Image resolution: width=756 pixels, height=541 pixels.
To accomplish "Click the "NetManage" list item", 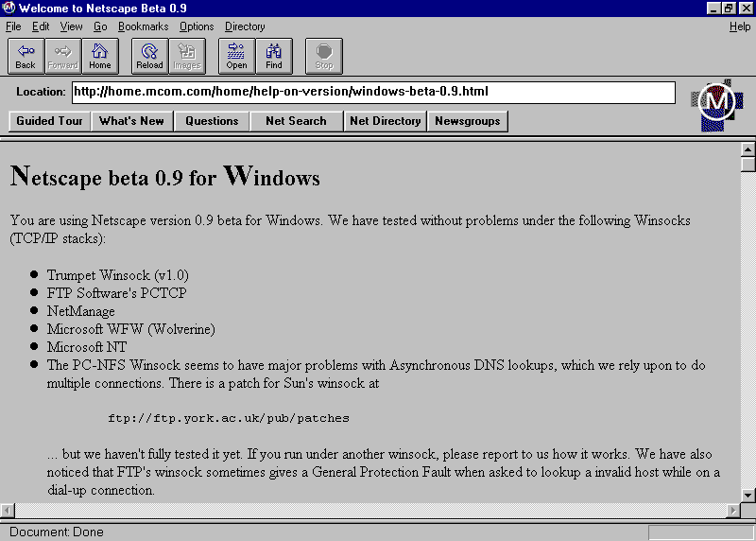I will (81, 311).
